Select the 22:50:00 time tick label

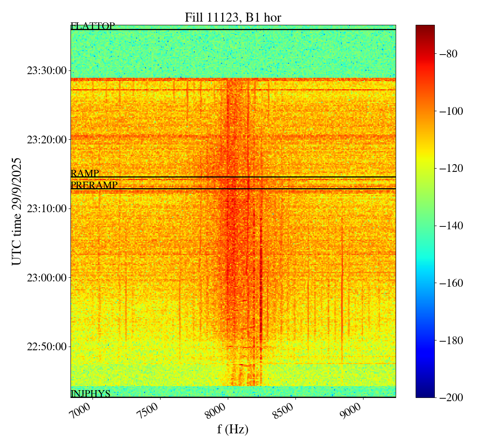pyautogui.click(x=46, y=347)
